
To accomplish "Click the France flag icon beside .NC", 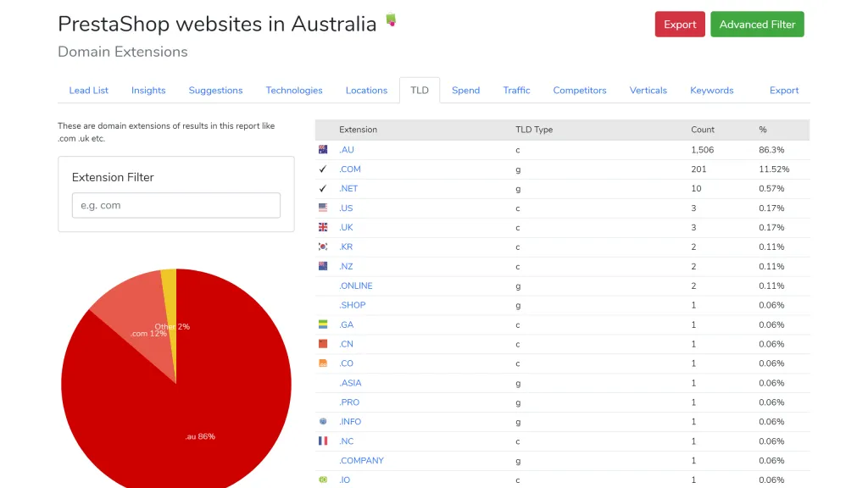I will tap(323, 441).
